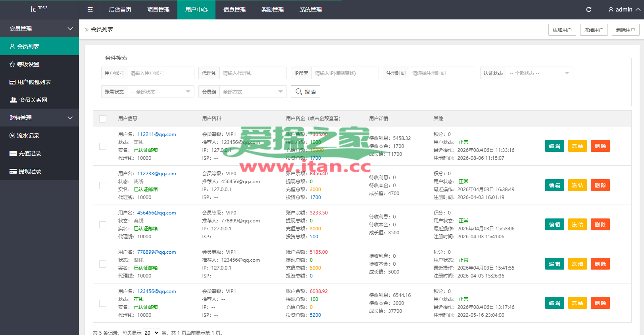Click the admin user avatar icon

pyautogui.click(x=611, y=10)
